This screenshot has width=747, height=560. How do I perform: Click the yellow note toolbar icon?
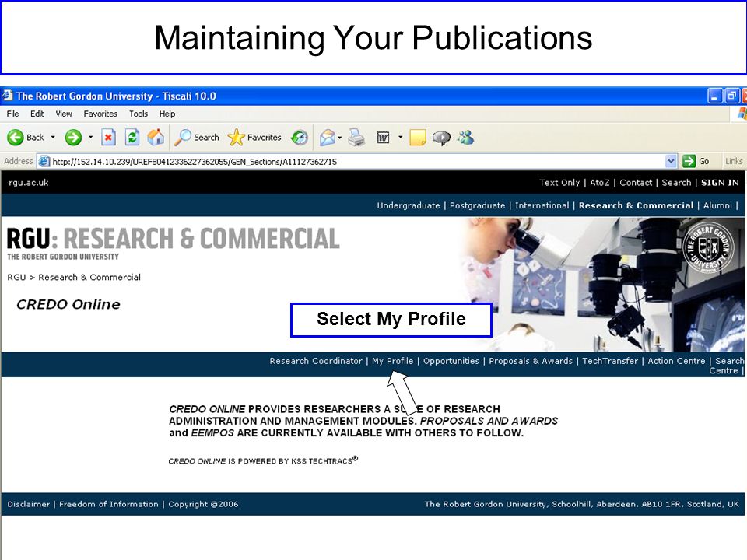pyautogui.click(x=417, y=138)
